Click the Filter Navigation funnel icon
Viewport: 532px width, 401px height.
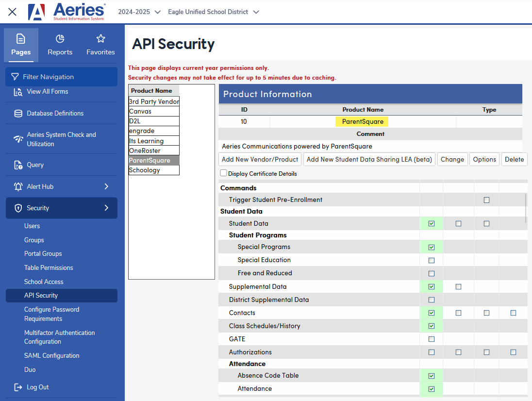pos(15,77)
